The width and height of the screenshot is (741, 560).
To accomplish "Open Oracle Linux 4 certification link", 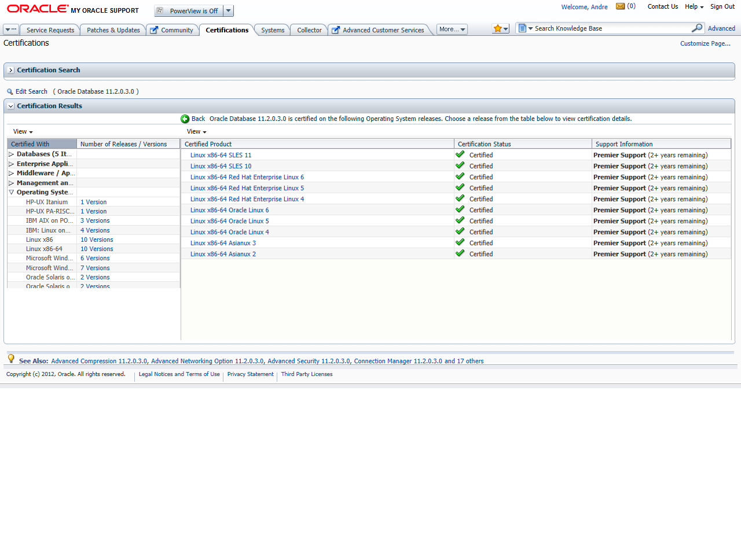I will point(230,232).
